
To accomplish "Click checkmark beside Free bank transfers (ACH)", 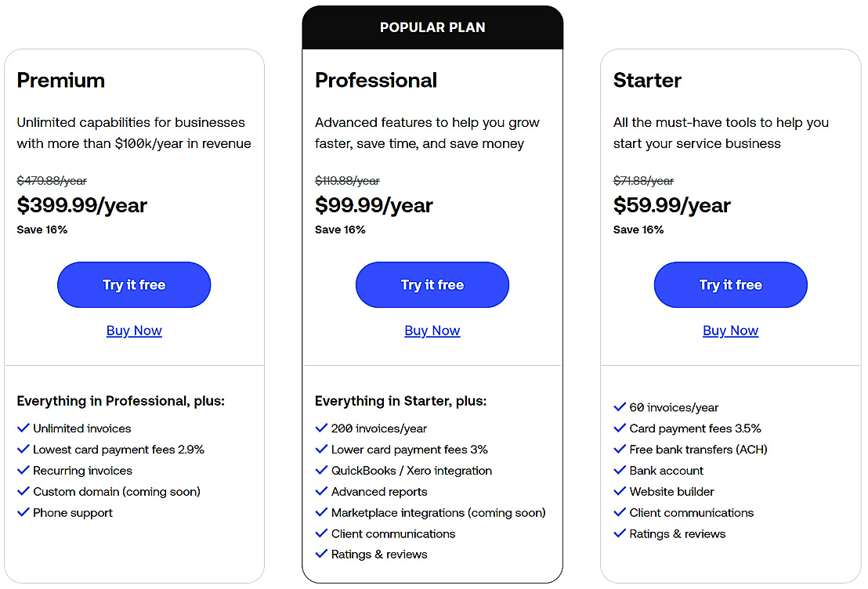I will 620,450.
